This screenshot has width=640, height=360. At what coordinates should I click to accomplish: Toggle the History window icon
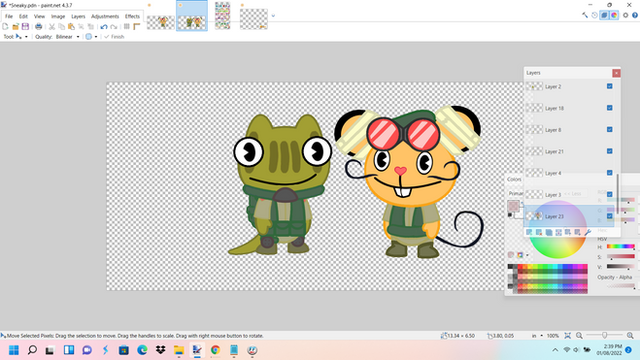click(x=595, y=16)
